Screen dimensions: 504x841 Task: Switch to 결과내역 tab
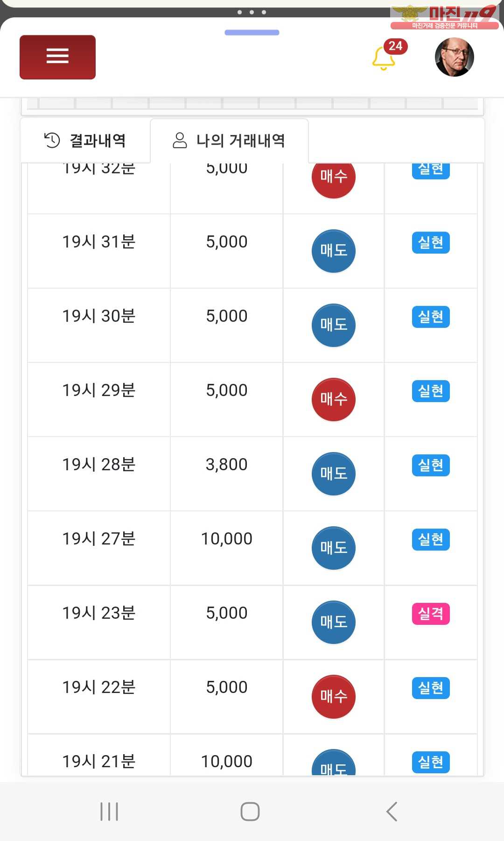point(85,140)
